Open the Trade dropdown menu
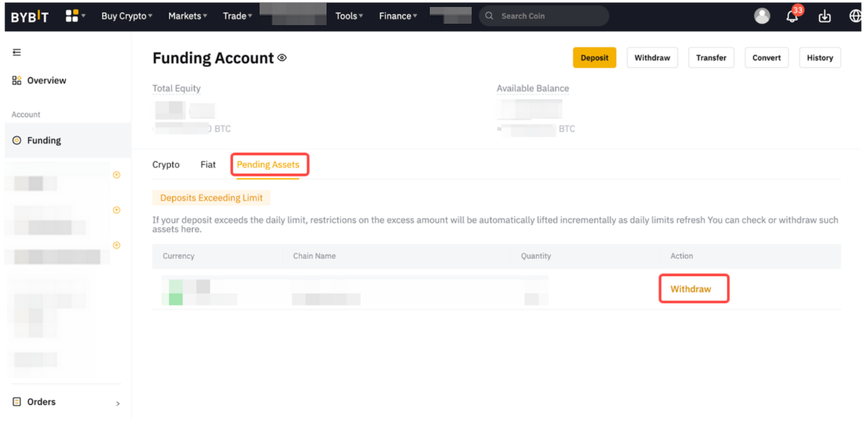868x427 pixels. pos(237,16)
